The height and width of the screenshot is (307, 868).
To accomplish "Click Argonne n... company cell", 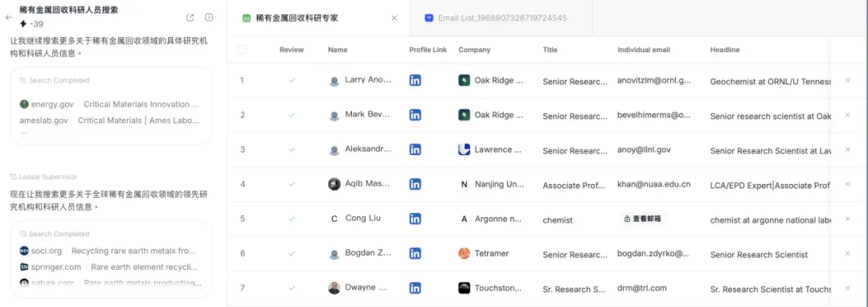I will click(x=490, y=219).
